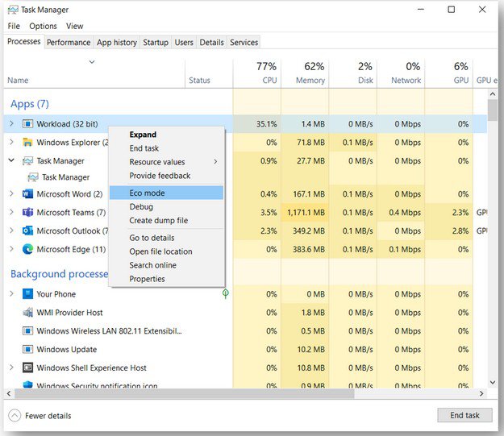Click the vertical scrollbar of process list

point(493,242)
